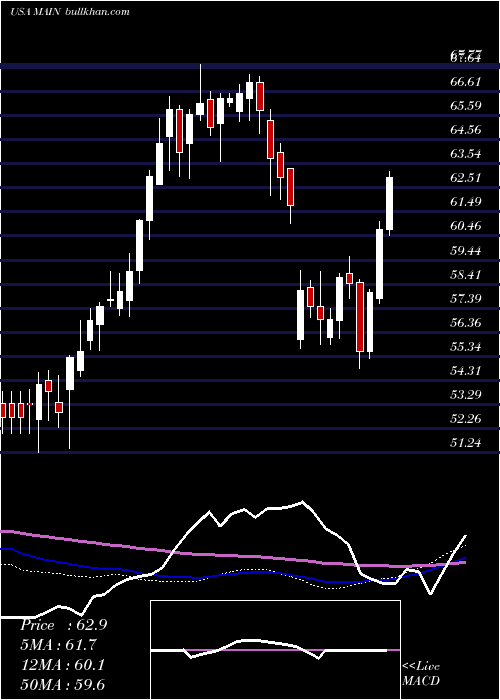The height and width of the screenshot is (700, 500).
Task: Click the 51.24 price axis label
Action: pyautogui.click(x=466, y=443)
